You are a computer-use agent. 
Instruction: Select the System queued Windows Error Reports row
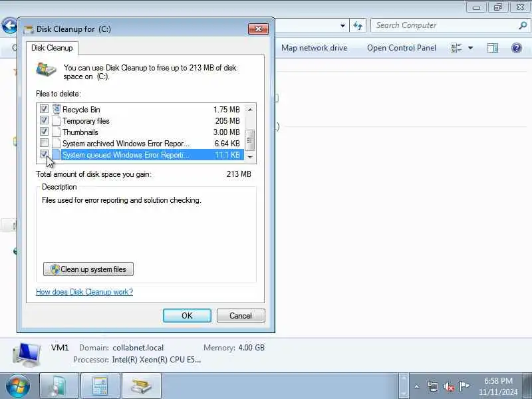coord(140,155)
